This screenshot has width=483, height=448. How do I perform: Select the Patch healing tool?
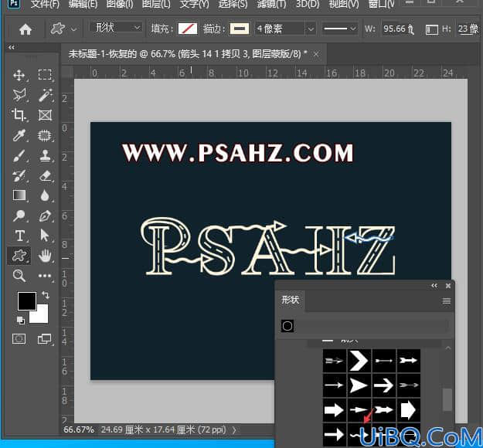coord(45,135)
